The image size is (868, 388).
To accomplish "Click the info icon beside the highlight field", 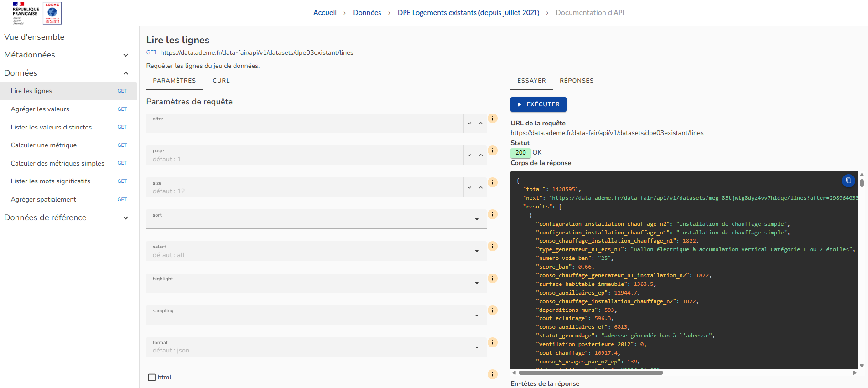I will [x=493, y=279].
